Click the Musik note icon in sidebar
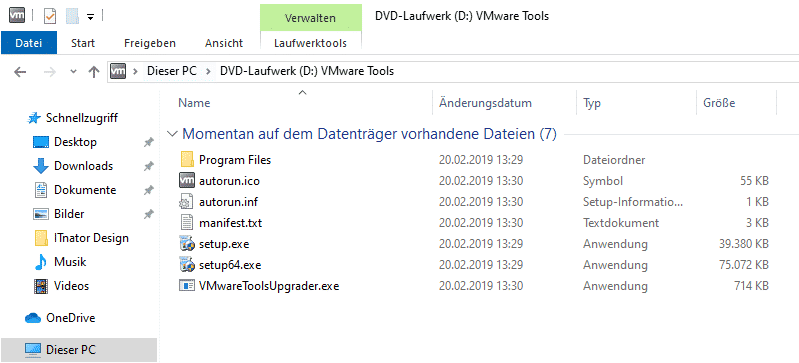The width and height of the screenshot is (799, 363). (x=40, y=262)
